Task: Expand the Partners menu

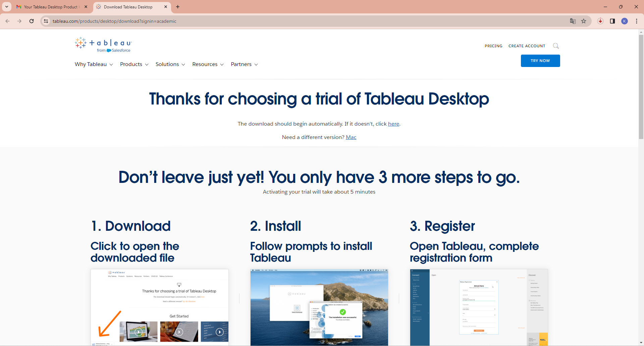Action: 245,64
